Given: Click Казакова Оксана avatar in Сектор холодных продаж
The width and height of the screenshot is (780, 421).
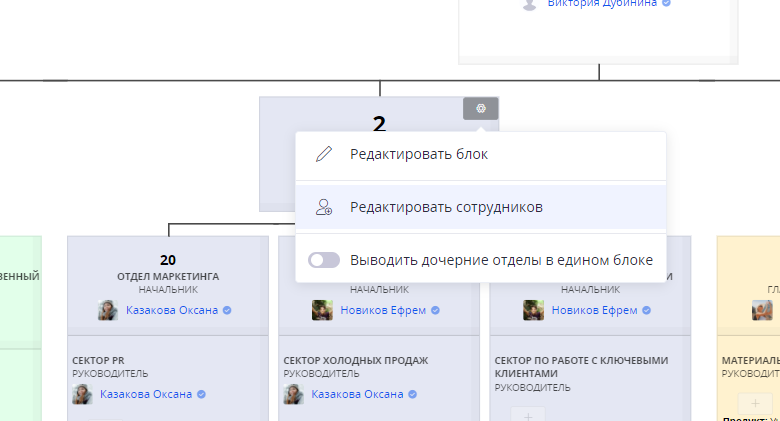Looking at the screenshot, I should pos(293,394).
